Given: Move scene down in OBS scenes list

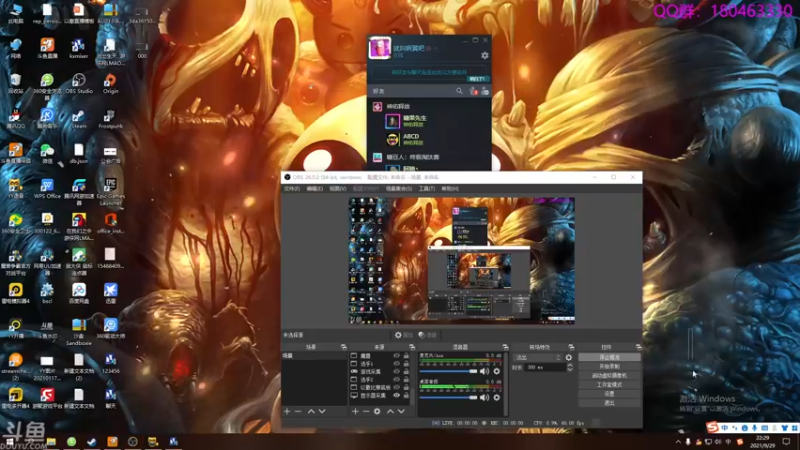Looking at the screenshot, I should (x=322, y=411).
